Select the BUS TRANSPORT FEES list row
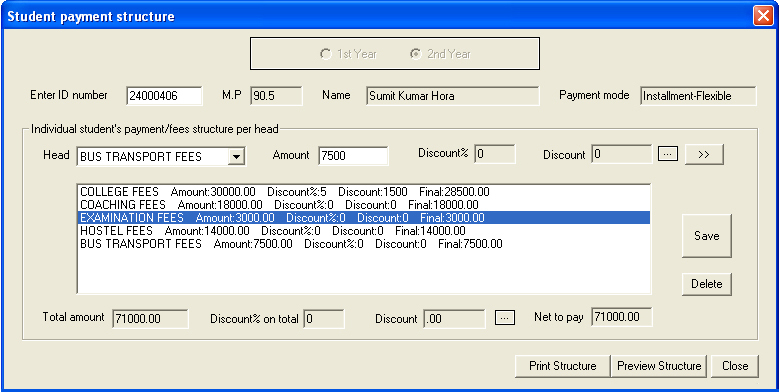The height and width of the screenshot is (392, 780). click(x=364, y=244)
